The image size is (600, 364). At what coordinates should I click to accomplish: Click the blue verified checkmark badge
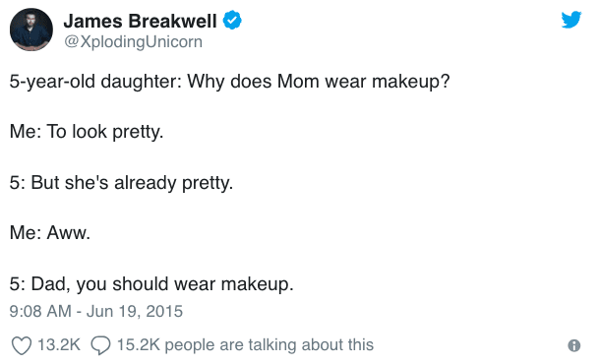pyautogui.click(x=232, y=21)
